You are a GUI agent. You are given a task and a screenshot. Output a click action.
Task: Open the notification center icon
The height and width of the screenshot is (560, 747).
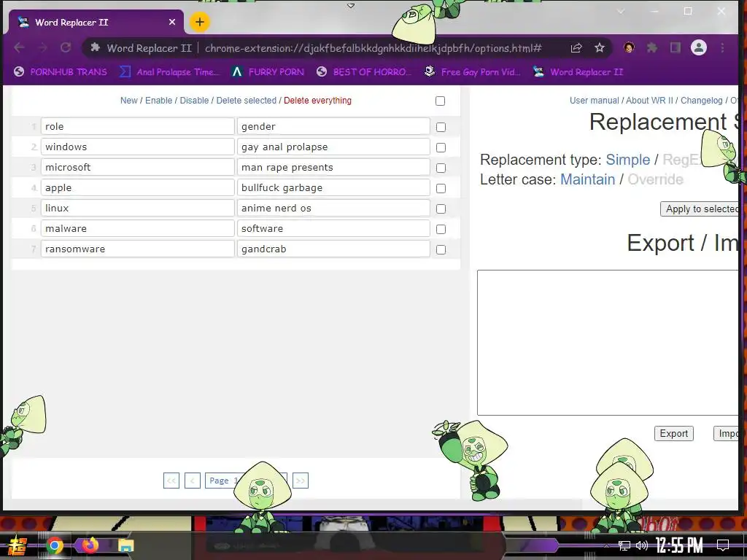[723, 545]
